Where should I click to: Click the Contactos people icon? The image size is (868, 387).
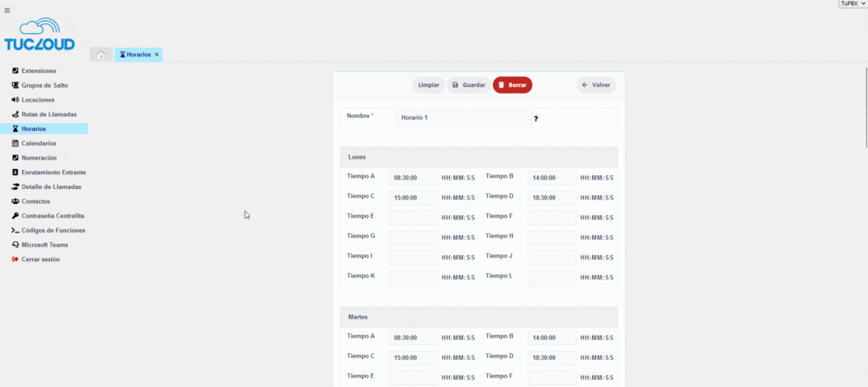coord(15,201)
